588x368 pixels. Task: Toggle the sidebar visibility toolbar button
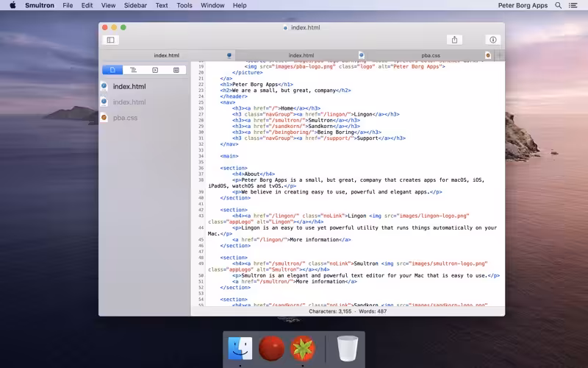[x=111, y=40]
